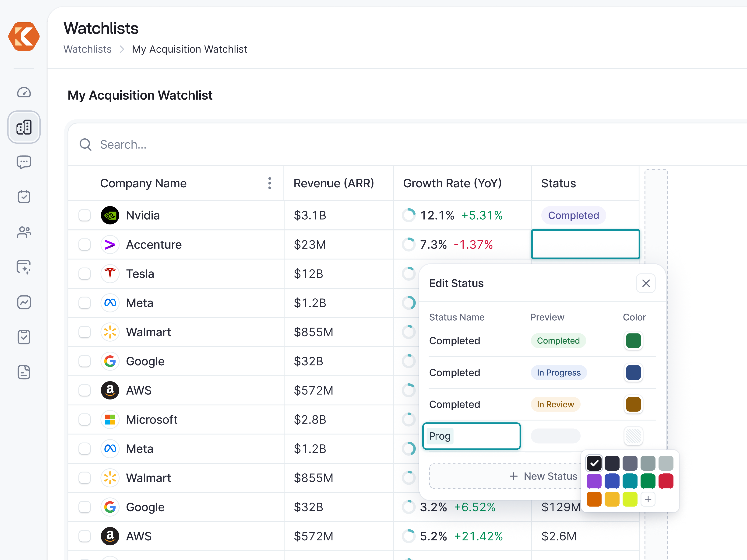
Task: Click the Tesla company logo
Action: point(110,274)
